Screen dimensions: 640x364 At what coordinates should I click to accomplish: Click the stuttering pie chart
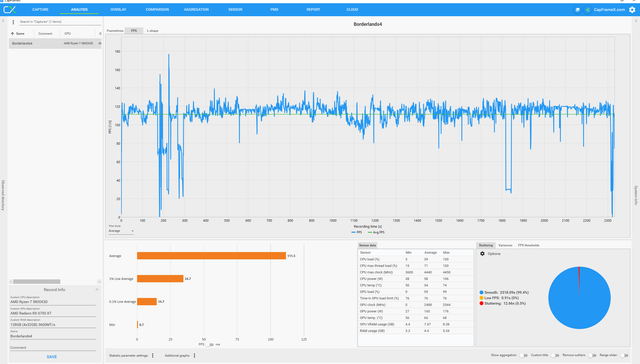pyautogui.click(x=579, y=297)
